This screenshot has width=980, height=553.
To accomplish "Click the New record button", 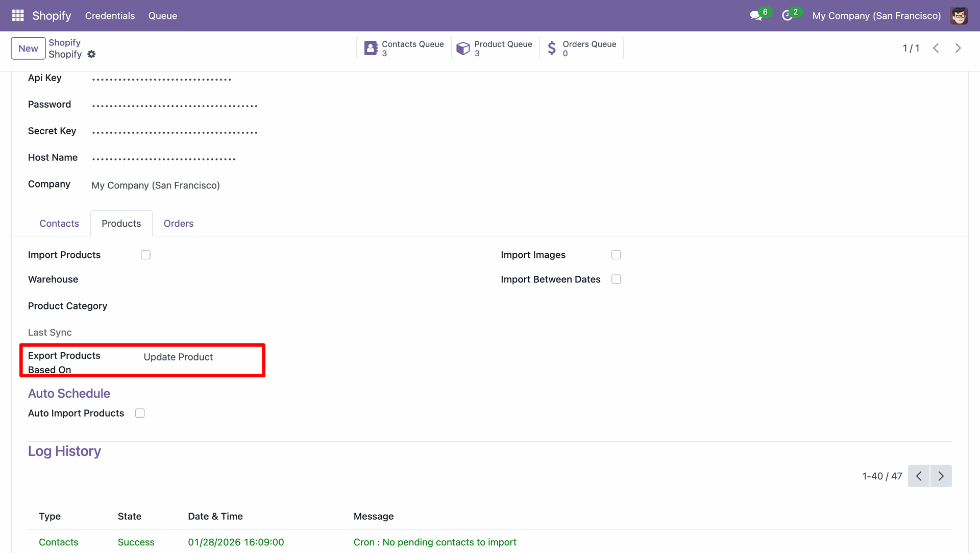I will click(28, 49).
